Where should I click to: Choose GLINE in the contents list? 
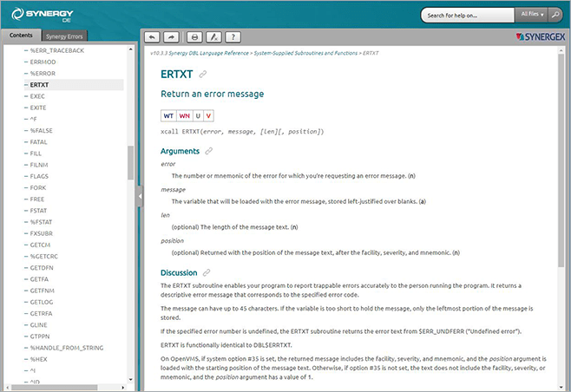[38, 324]
